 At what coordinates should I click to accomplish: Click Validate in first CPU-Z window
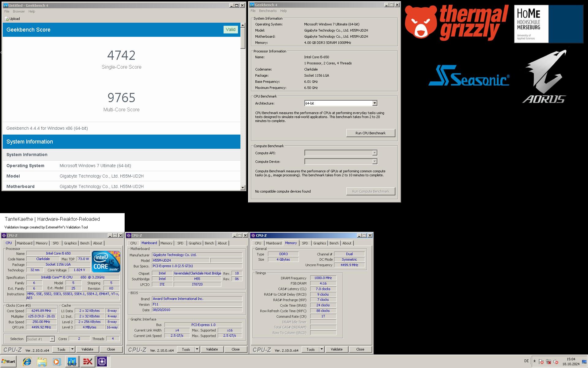coord(87,349)
